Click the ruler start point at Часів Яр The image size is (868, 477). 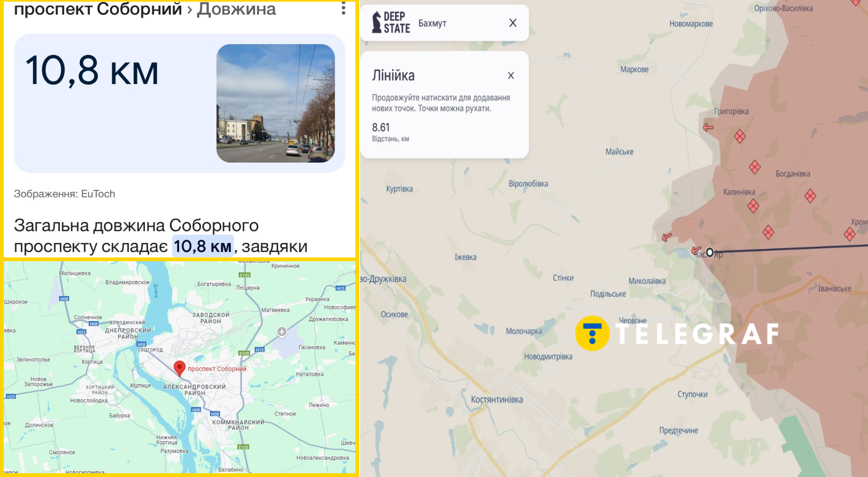710,252
